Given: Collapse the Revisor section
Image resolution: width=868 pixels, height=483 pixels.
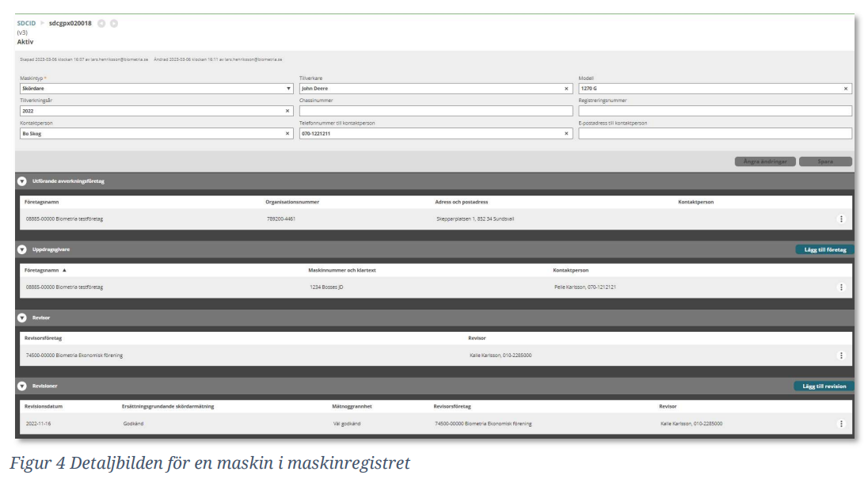Looking at the screenshot, I should [x=22, y=318].
